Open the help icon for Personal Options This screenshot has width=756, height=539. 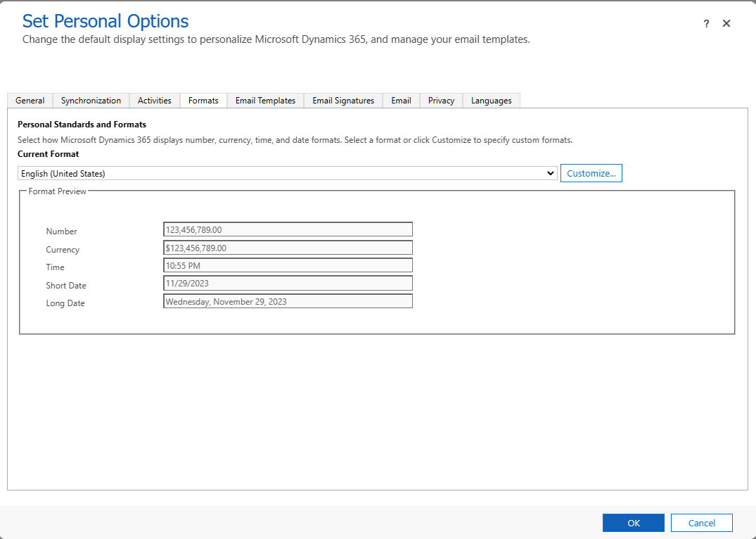point(706,23)
